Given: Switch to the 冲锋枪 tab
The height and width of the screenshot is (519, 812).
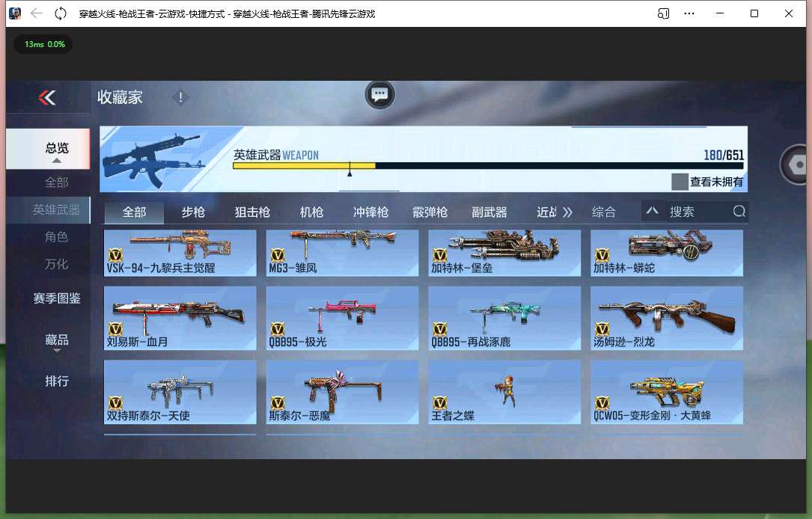Looking at the screenshot, I should (370, 212).
